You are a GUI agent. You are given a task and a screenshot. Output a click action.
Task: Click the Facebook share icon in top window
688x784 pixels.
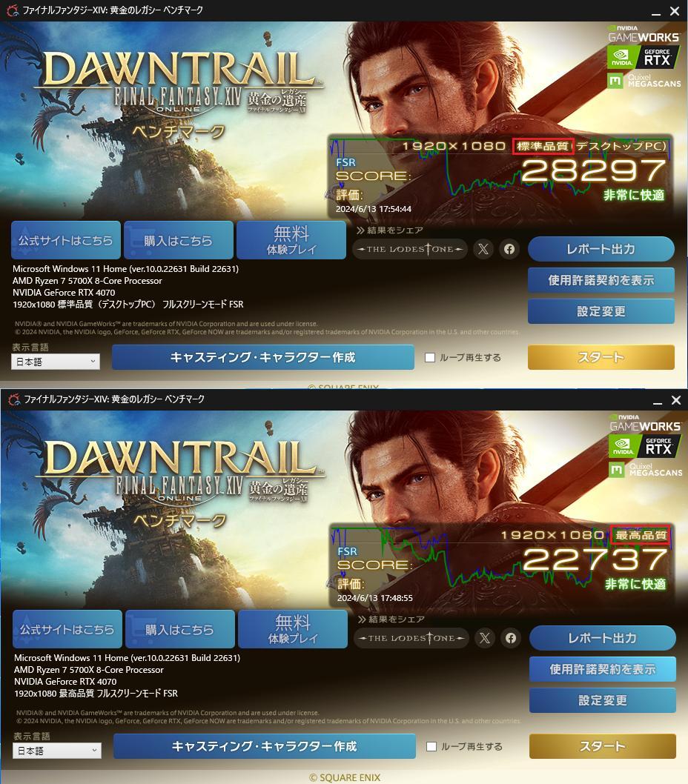509,249
